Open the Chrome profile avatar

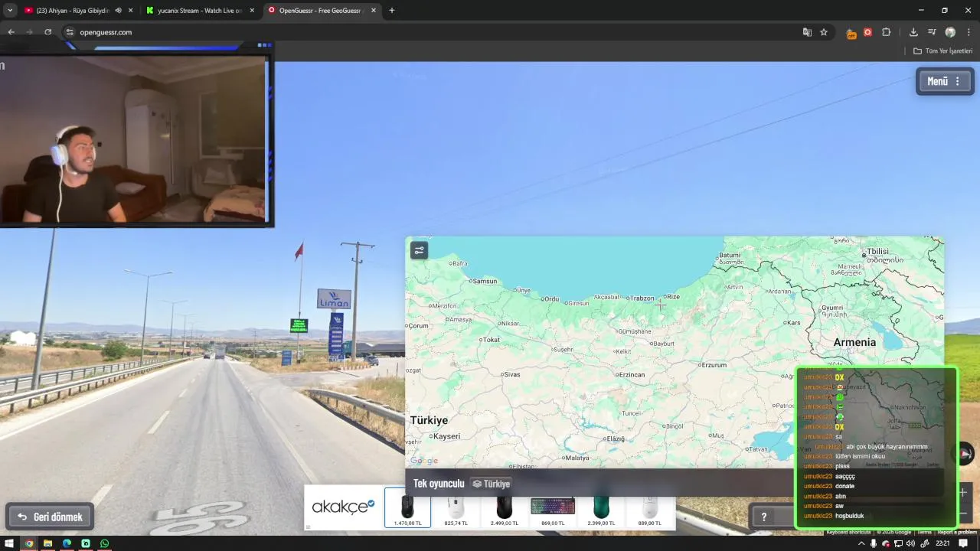click(x=950, y=32)
